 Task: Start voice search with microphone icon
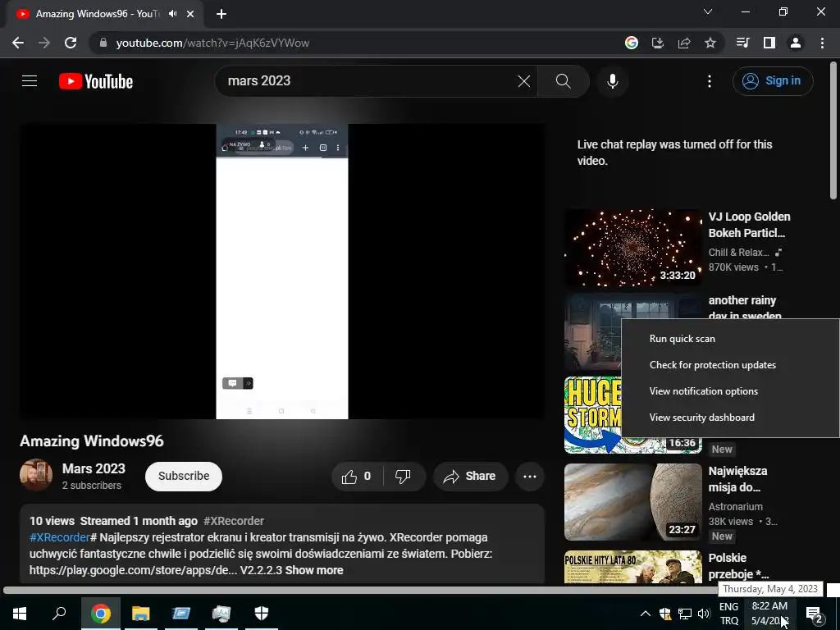pos(612,81)
